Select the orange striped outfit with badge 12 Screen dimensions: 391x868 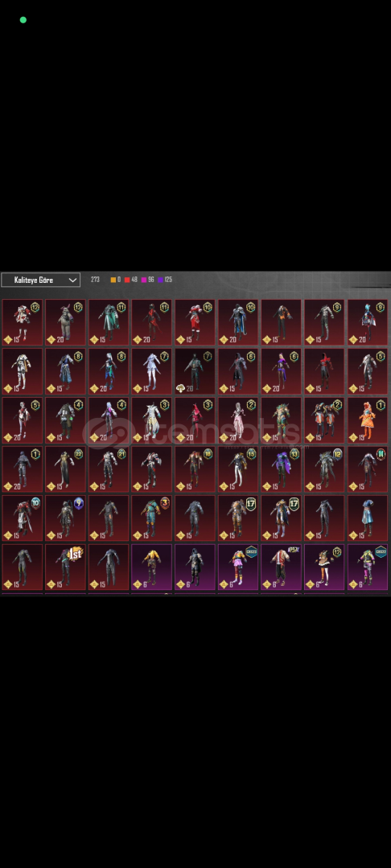(x=324, y=567)
